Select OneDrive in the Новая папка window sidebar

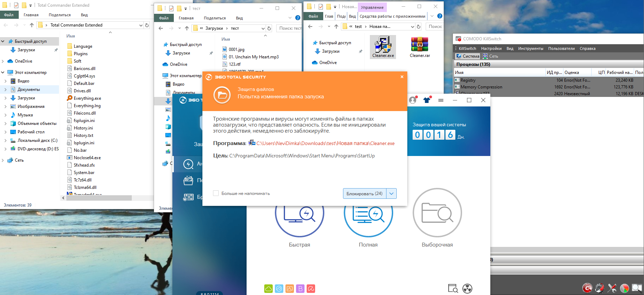tap(328, 63)
